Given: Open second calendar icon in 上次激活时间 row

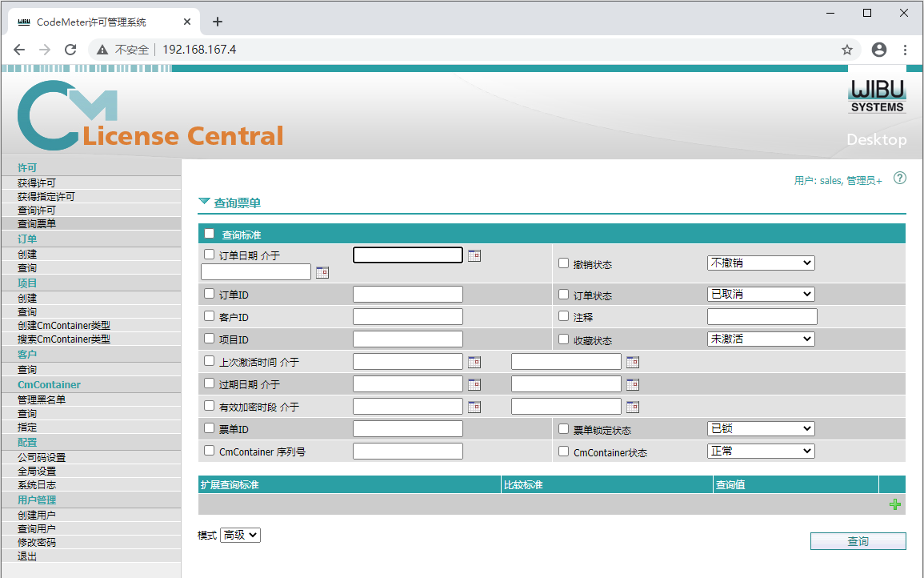Looking at the screenshot, I should tap(632, 362).
